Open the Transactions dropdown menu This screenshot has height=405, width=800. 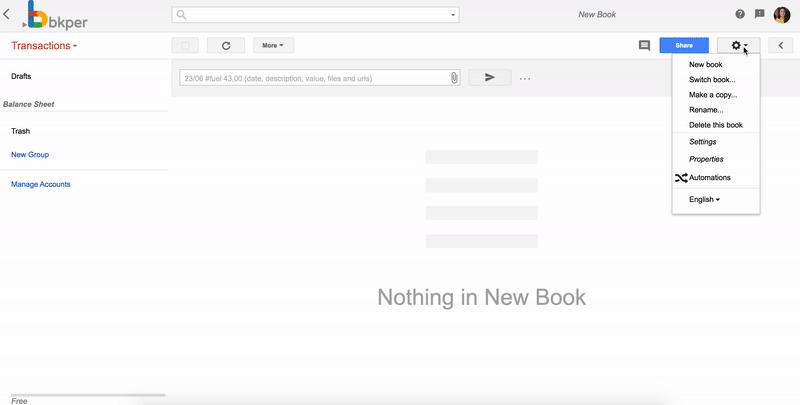(44, 46)
